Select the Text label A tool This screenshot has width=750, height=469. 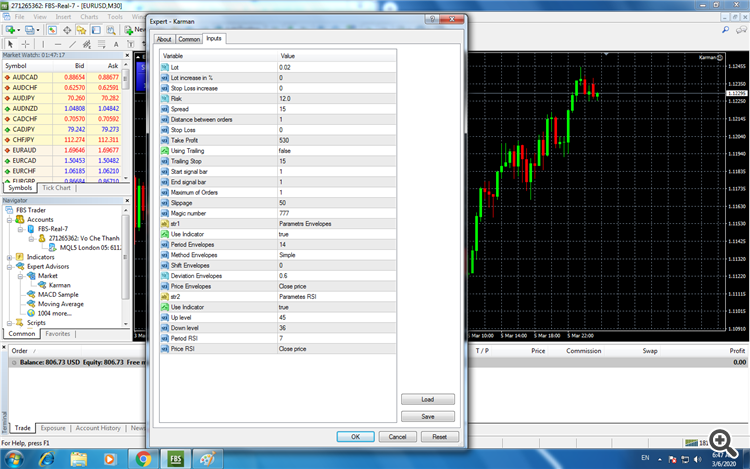(116, 44)
